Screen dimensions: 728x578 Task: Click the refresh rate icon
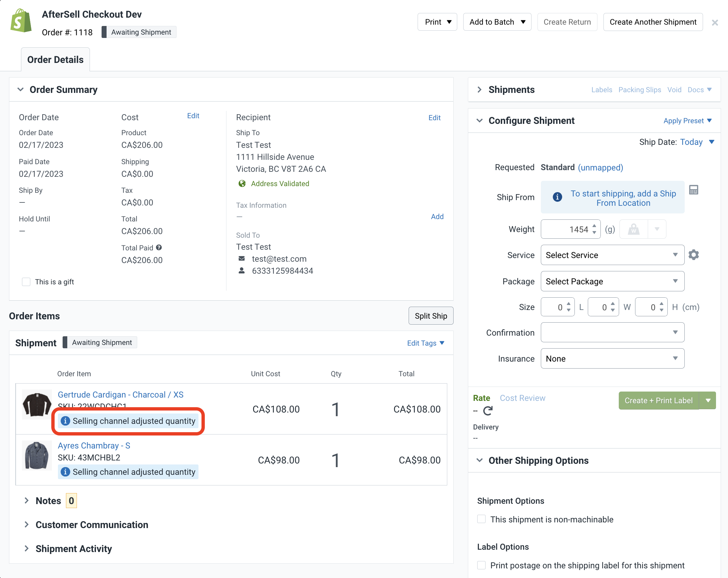click(x=488, y=411)
